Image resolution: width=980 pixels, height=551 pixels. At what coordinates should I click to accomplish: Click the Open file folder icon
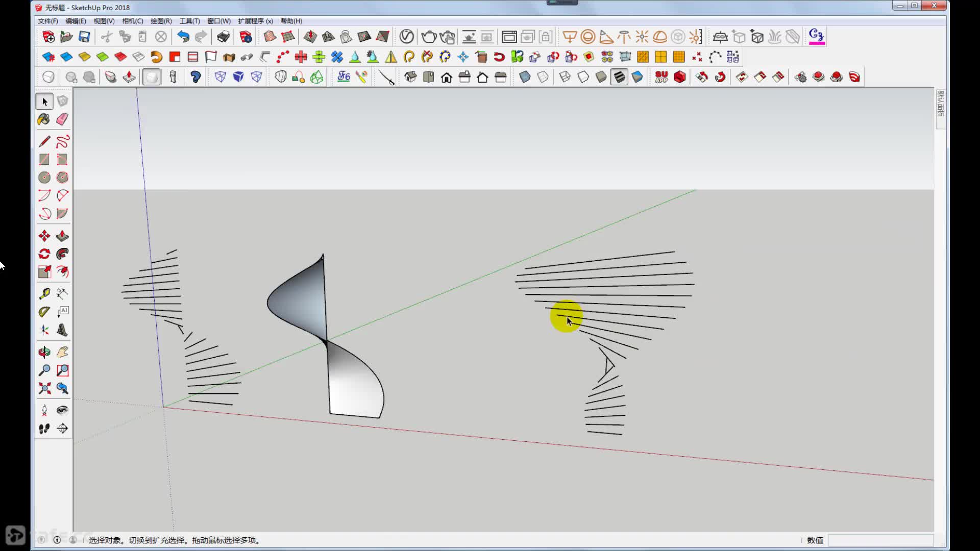click(66, 37)
